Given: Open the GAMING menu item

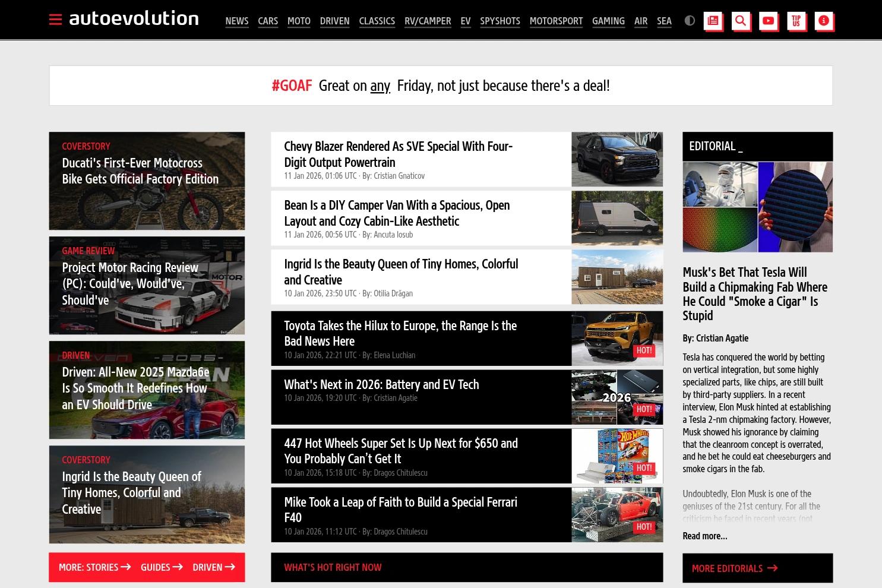Looking at the screenshot, I should click(x=608, y=21).
